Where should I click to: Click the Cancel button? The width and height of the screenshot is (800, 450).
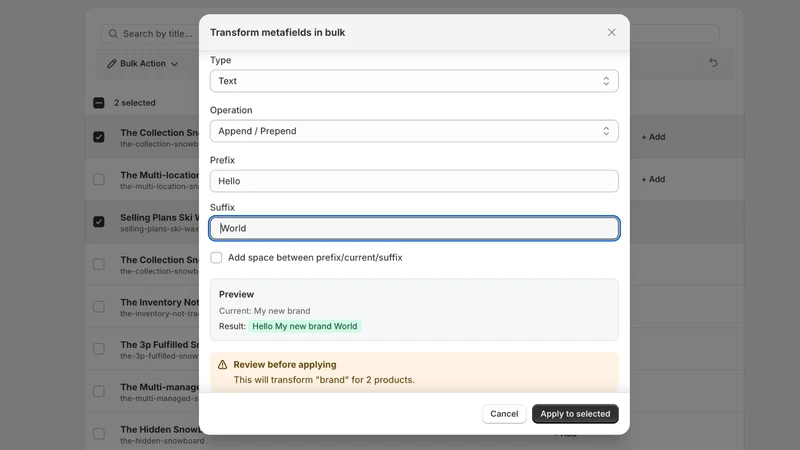click(504, 414)
